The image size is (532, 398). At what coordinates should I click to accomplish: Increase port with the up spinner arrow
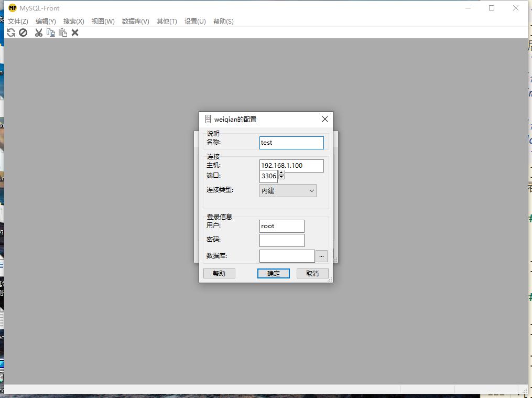(x=281, y=173)
